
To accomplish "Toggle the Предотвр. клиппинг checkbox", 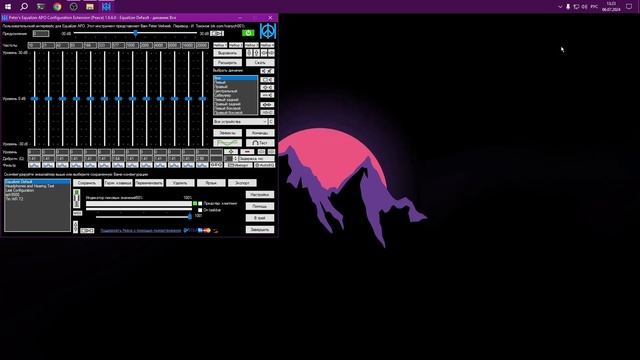I will point(200,203).
